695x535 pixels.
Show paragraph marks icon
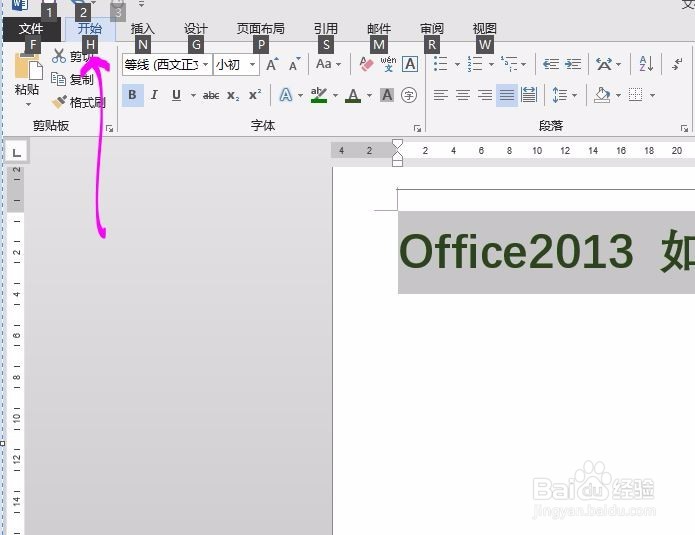tap(677, 64)
